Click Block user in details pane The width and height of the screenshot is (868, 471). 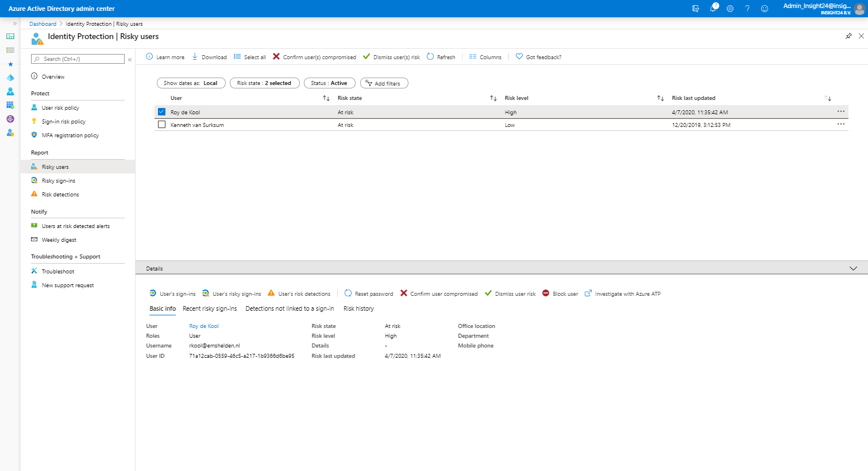coord(560,294)
